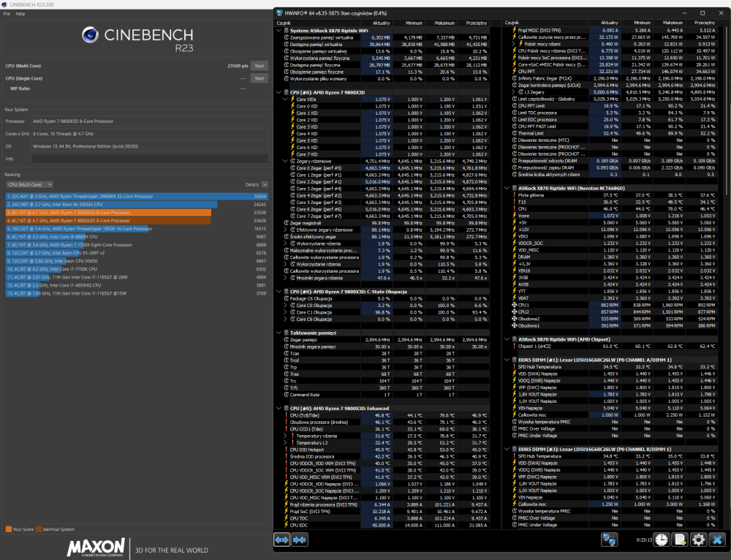Collapse the Taktowanie pamięci section
Image resolution: width=731 pixels, height=560 pixels.
(279, 333)
